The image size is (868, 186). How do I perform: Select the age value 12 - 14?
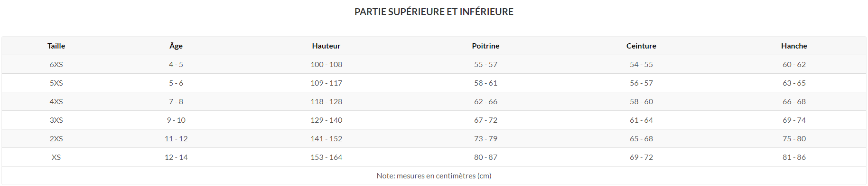176,157
